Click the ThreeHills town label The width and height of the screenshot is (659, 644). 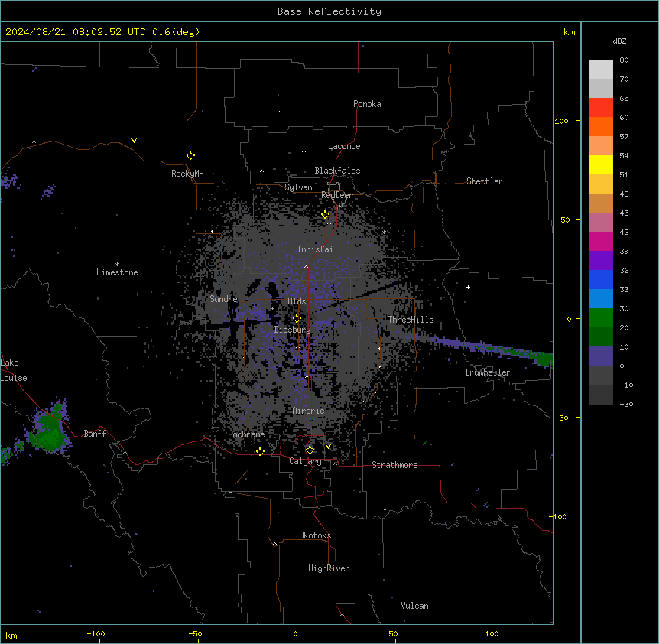(411, 320)
